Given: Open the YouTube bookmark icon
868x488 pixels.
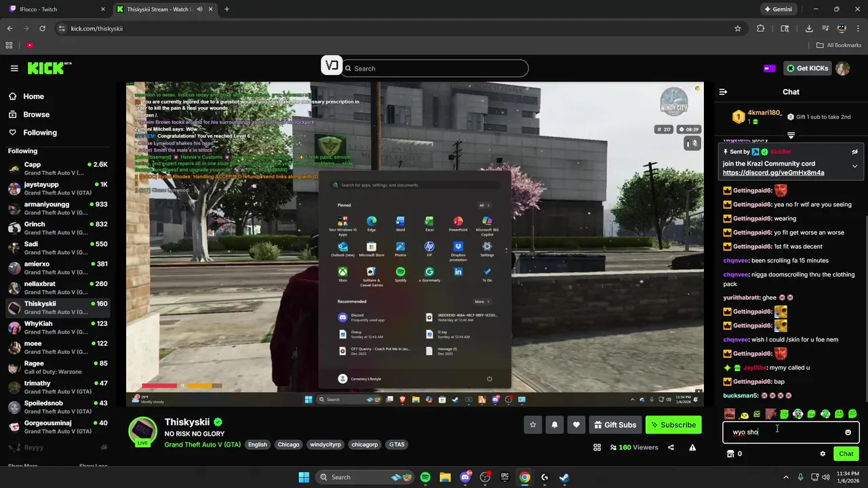Looking at the screenshot, I should (x=30, y=45).
